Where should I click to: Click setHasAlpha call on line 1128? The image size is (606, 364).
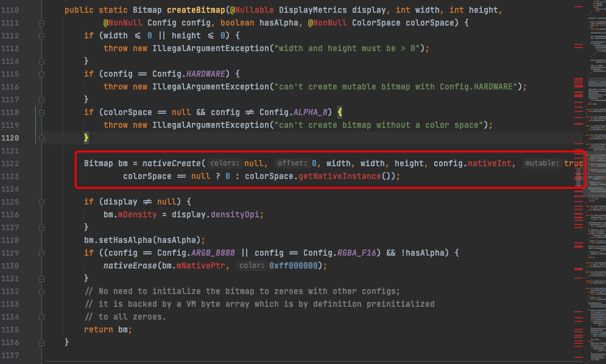pyautogui.click(x=125, y=240)
